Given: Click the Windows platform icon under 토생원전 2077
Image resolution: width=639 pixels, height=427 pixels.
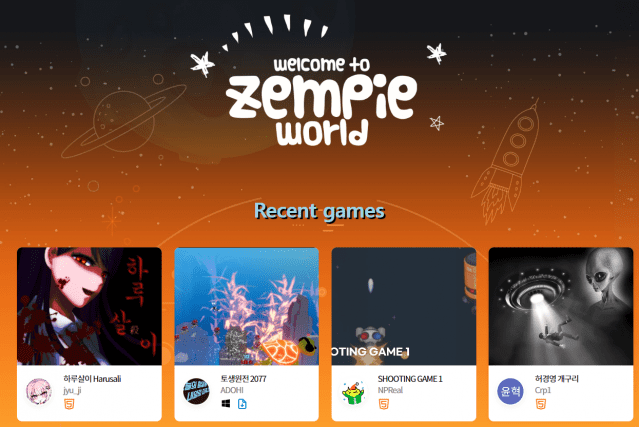Looking at the screenshot, I should pos(226,404).
